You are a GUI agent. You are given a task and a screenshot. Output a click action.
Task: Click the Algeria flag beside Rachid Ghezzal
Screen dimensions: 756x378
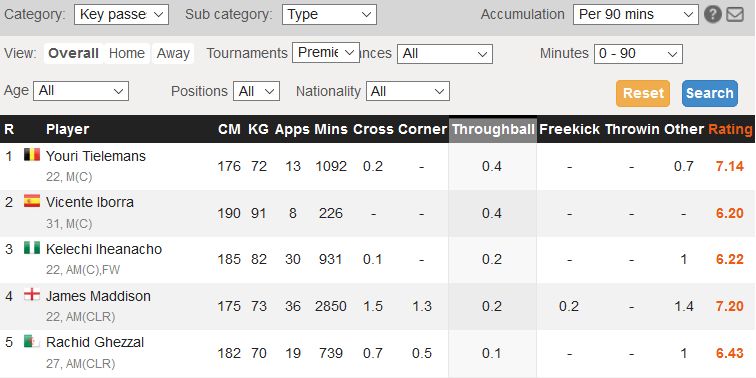click(x=32, y=341)
